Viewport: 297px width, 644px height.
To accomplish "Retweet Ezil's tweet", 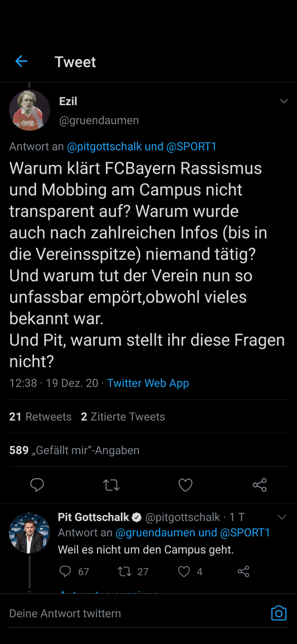I will pos(111,485).
